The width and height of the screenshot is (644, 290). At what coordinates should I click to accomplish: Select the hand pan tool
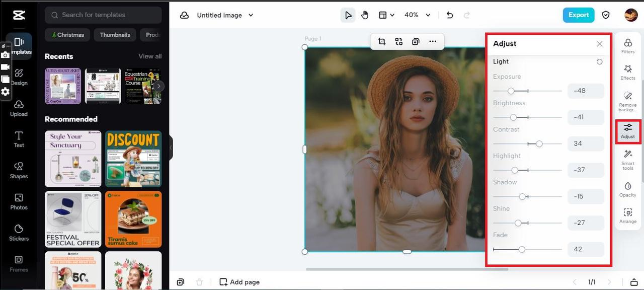[x=365, y=15]
